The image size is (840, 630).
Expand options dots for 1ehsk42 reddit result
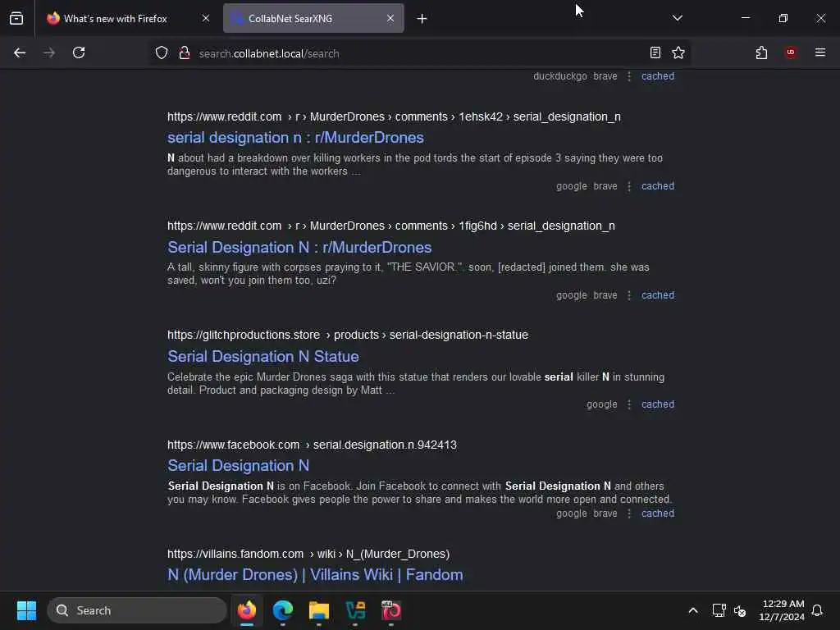pyautogui.click(x=629, y=186)
